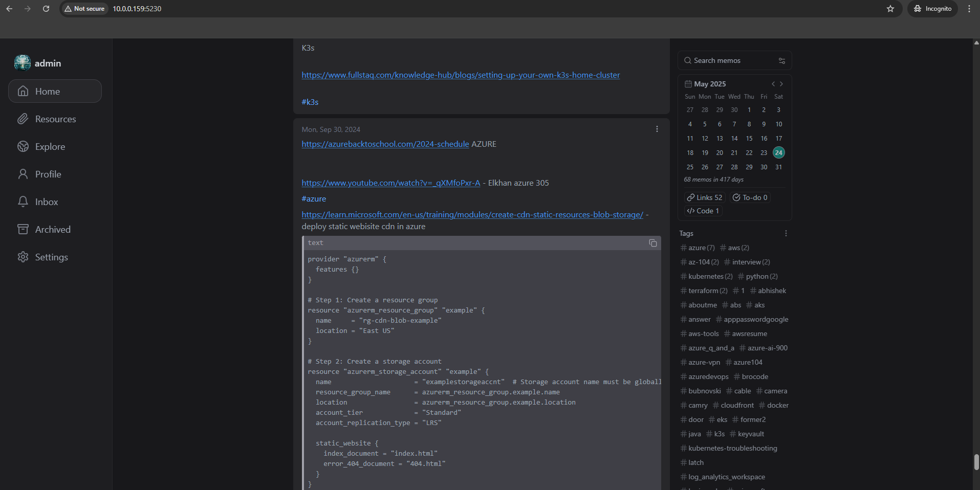This screenshot has width=980, height=490.
Task: Click the page's vertical scrollbar thumb
Action: pyautogui.click(x=976, y=462)
